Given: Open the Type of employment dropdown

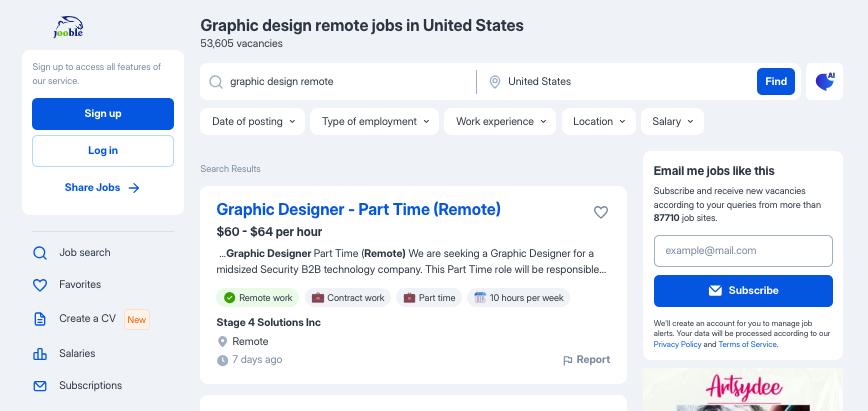Looking at the screenshot, I should [374, 121].
